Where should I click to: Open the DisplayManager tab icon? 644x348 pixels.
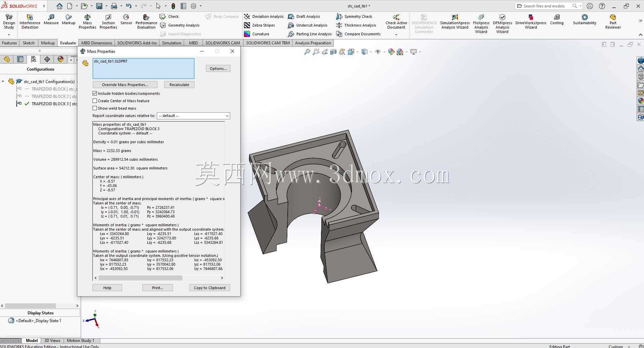coord(61,60)
